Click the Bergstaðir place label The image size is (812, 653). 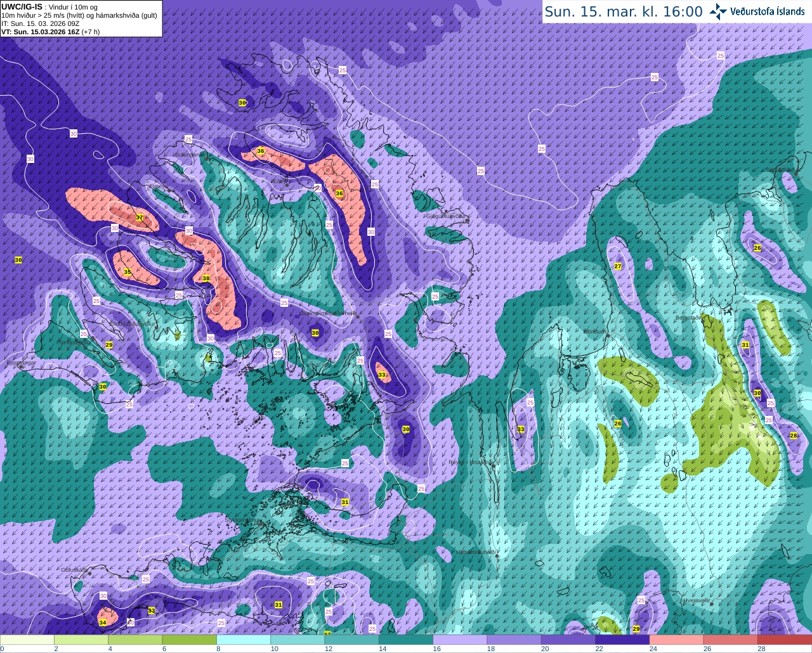pyautogui.click(x=689, y=318)
